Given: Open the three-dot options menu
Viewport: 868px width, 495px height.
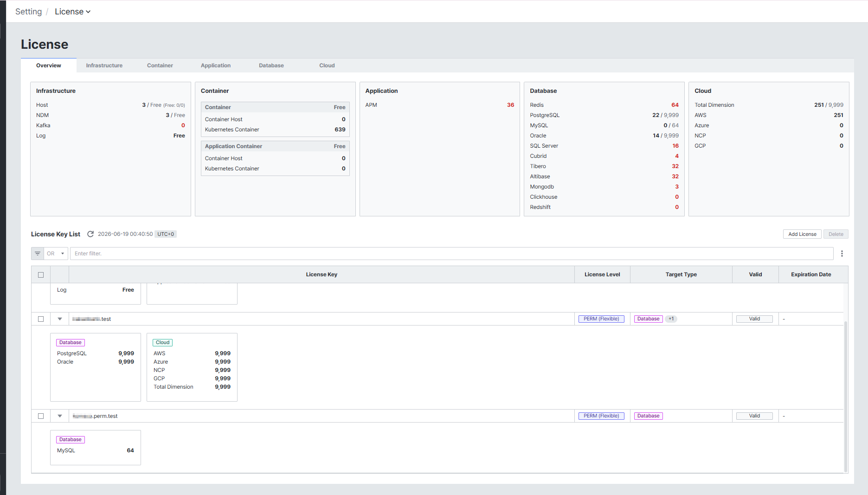Looking at the screenshot, I should (x=842, y=254).
